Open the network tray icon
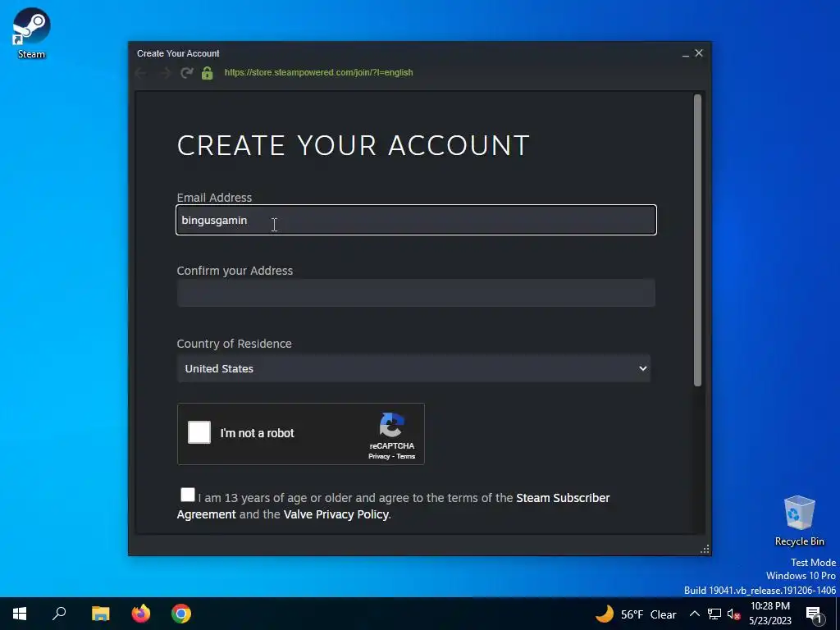Screen dimensions: 840x630 (x=714, y=614)
